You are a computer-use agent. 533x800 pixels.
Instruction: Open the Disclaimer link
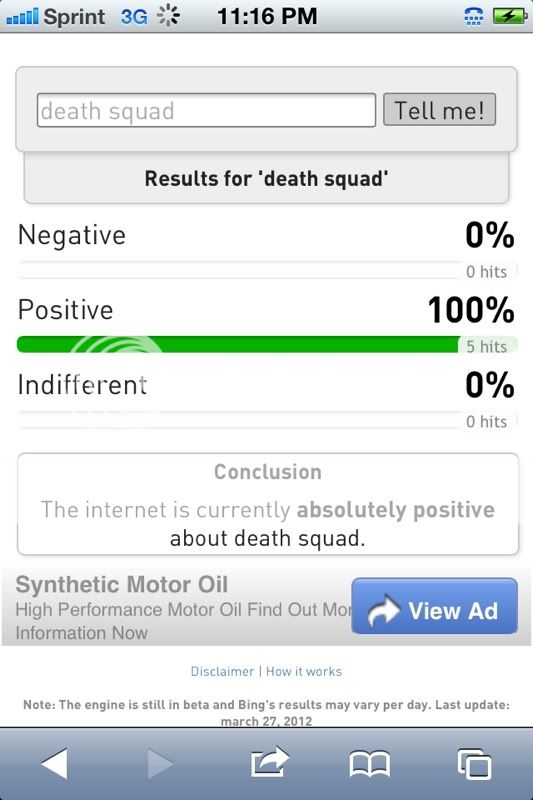pyautogui.click(x=222, y=671)
